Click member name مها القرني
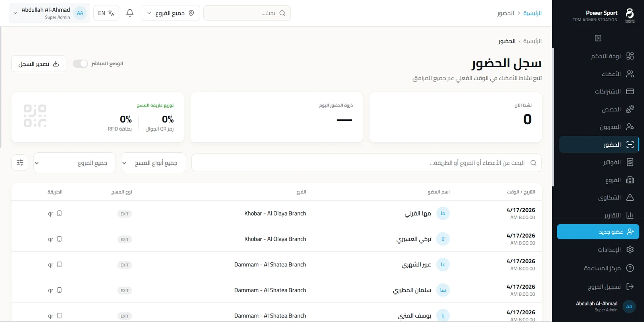This screenshot has width=644, height=322. (418, 214)
